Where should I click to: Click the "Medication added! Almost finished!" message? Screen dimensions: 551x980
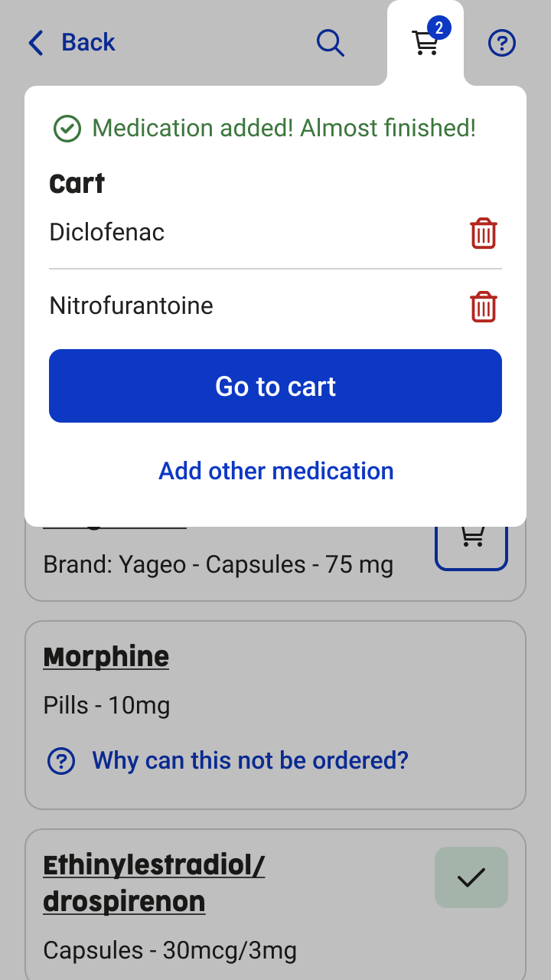pyautogui.click(x=284, y=128)
